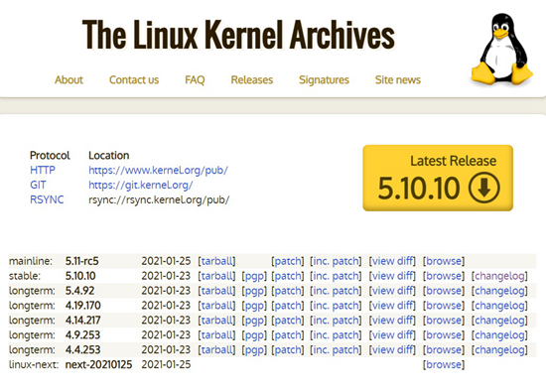Click the Tux penguin logo
This screenshot has width=546, height=392.
pos(501,49)
